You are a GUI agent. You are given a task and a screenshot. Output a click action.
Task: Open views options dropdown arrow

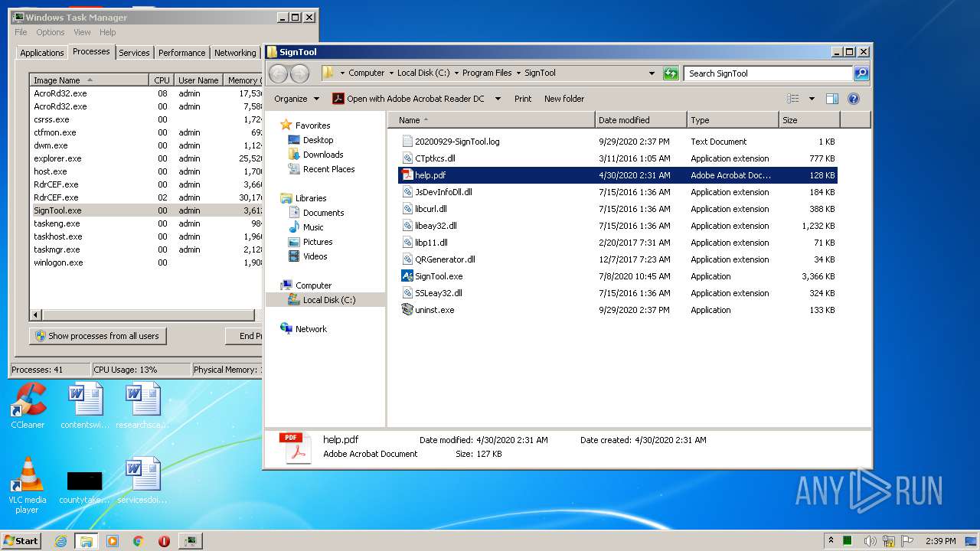(812, 99)
